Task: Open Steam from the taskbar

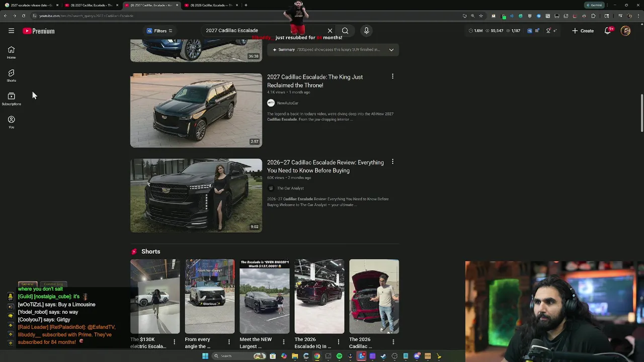Action: 383,356
